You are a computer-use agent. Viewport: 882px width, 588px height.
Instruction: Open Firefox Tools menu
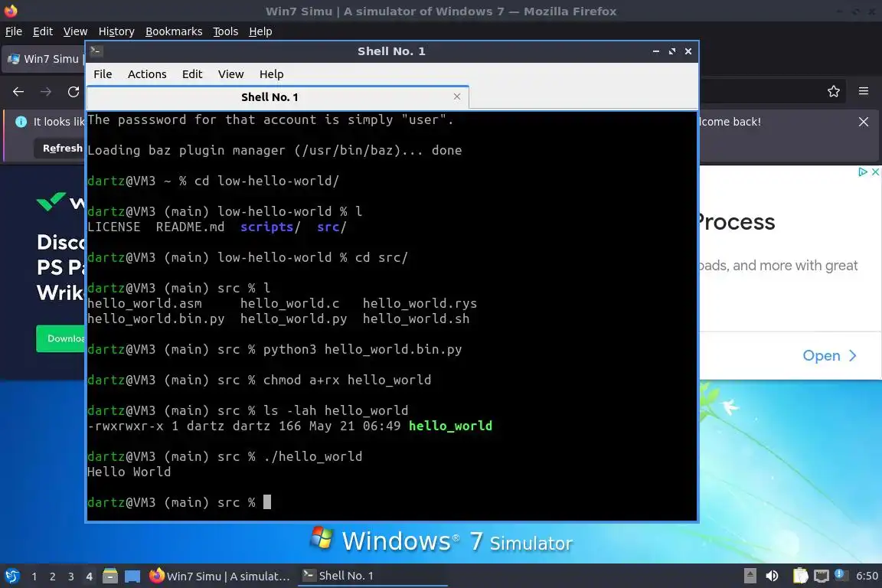point(226,31)
